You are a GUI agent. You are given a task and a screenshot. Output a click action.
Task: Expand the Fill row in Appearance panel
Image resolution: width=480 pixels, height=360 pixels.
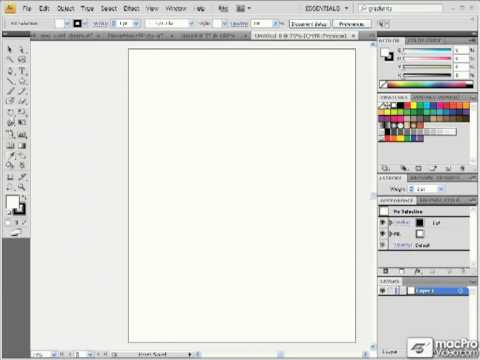point(390,234)
